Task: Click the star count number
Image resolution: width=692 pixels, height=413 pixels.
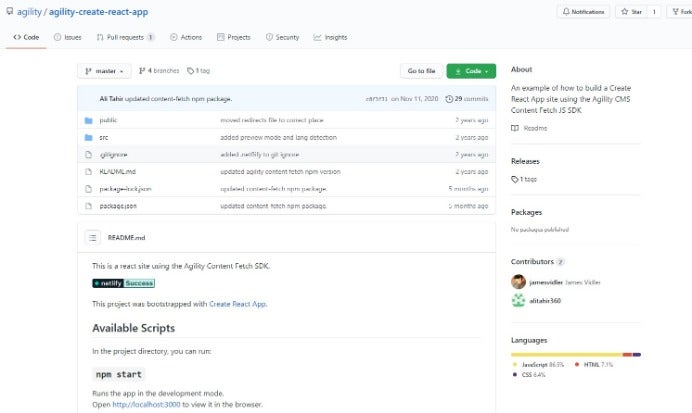Action: point(654,11)
